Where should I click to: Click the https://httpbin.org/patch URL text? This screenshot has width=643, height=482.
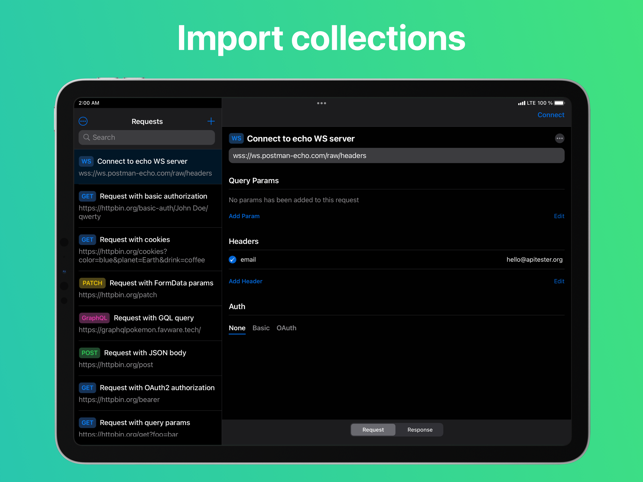(x=118, y=295)
